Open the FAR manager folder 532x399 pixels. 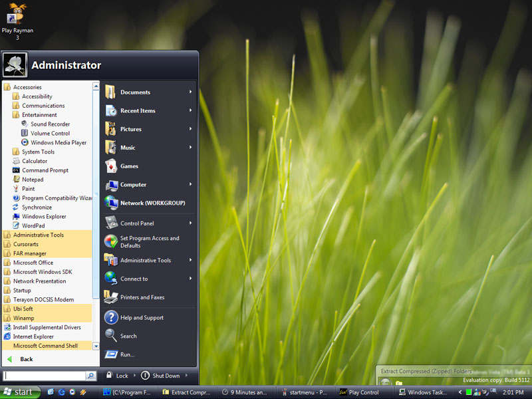[x=47, y=253]
